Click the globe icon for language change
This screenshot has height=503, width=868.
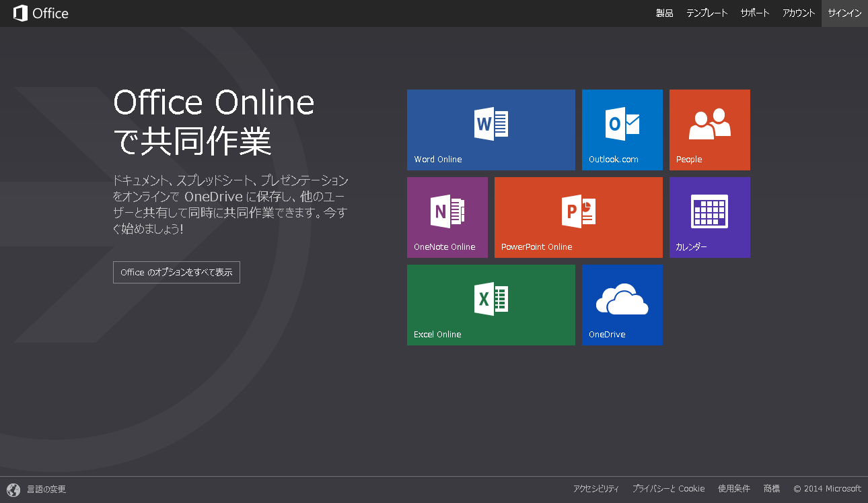tap(13, 490)
